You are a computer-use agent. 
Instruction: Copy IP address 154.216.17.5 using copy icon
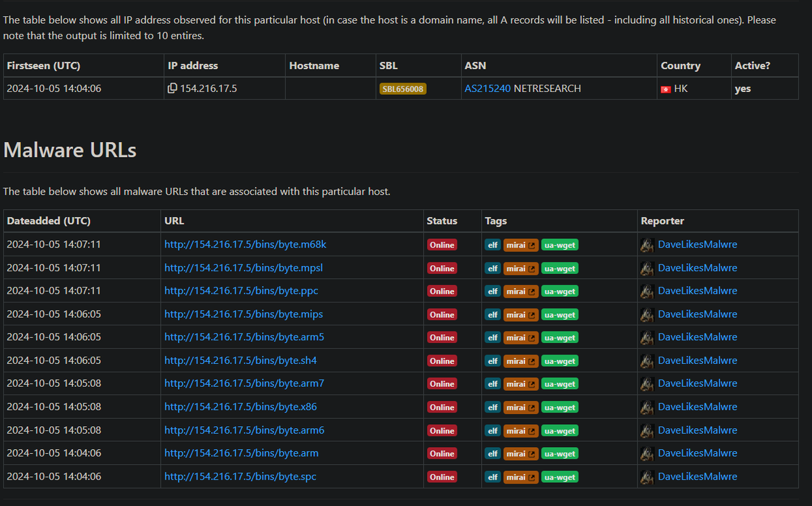tap(173, 89)
